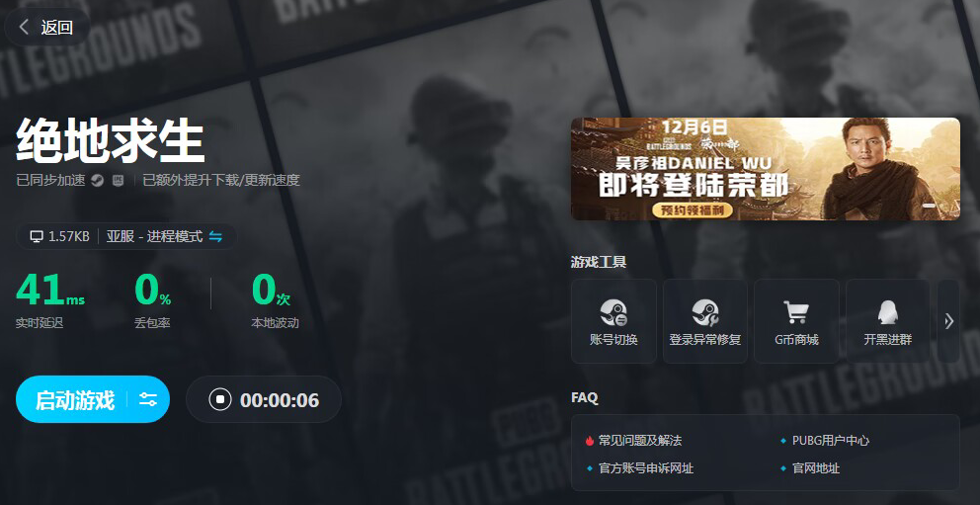Click the banner carousel indicator dash
Viewport: 980px width, 505px height.
pos(929,206)
